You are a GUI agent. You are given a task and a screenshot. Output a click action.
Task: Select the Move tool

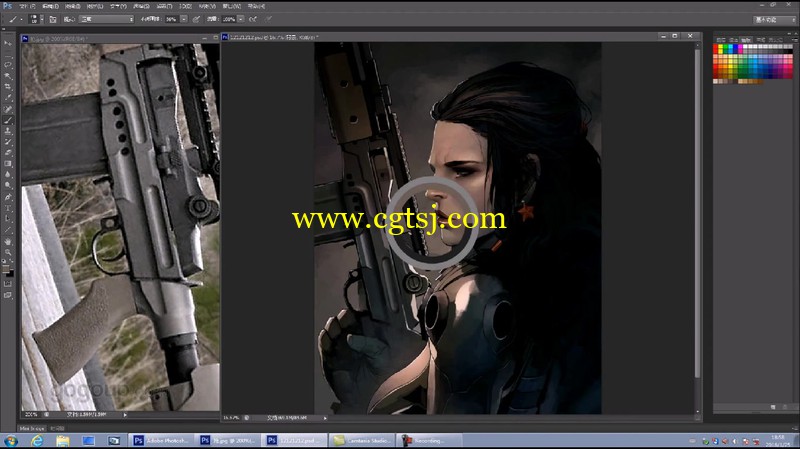(x=8, y=43)
